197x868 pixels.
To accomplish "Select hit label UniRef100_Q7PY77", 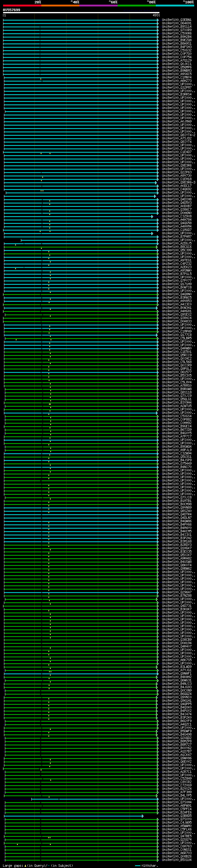I will 176,281.
